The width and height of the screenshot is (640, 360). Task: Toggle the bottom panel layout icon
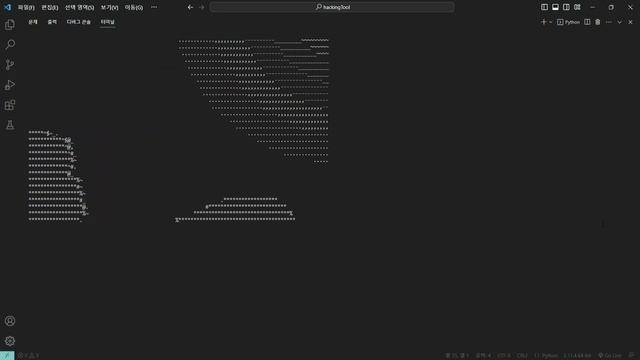556,7
